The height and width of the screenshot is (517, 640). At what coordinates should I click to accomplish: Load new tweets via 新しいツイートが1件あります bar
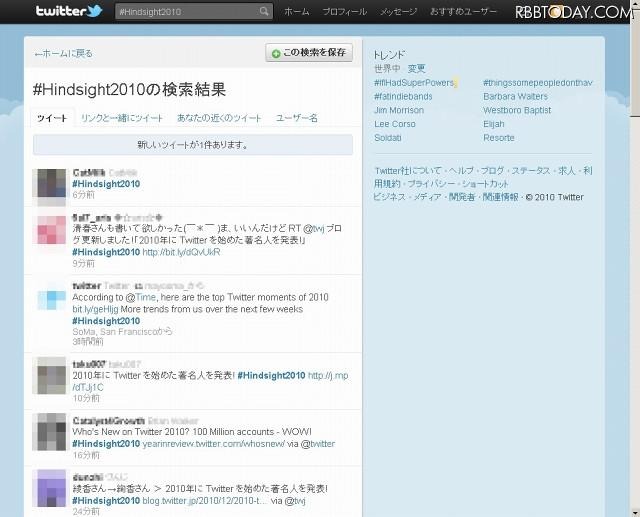coord(193,145)
